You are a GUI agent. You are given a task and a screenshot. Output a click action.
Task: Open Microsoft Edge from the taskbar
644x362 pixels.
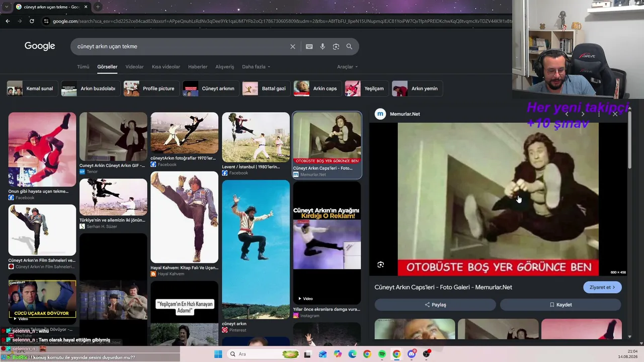(x=352, y=354)
